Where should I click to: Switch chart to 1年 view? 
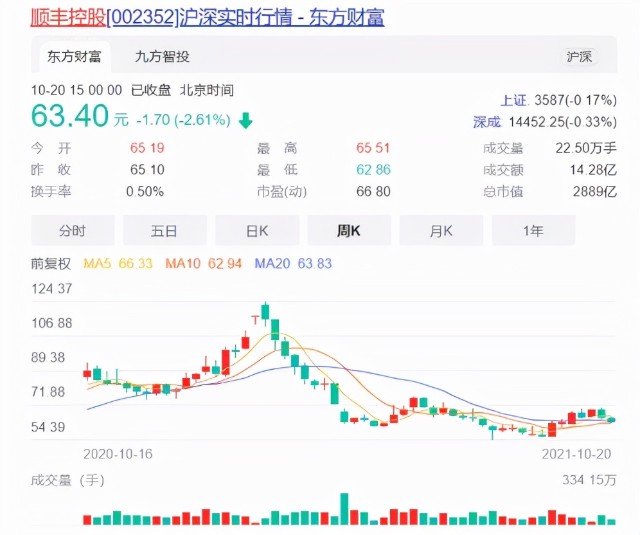[533, 231]
